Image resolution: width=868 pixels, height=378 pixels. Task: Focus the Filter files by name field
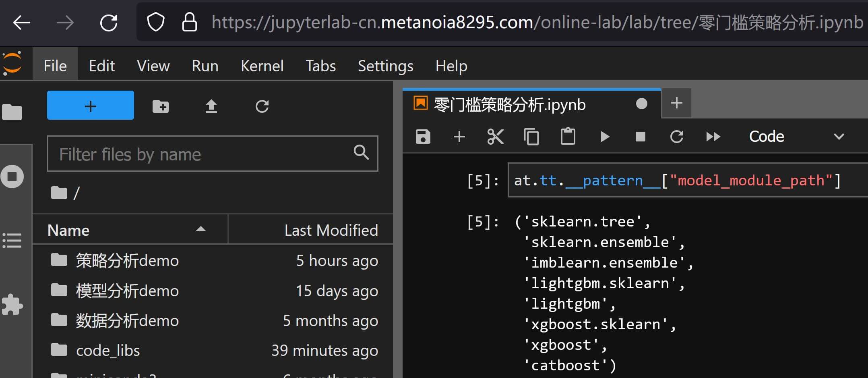(203, 154)
